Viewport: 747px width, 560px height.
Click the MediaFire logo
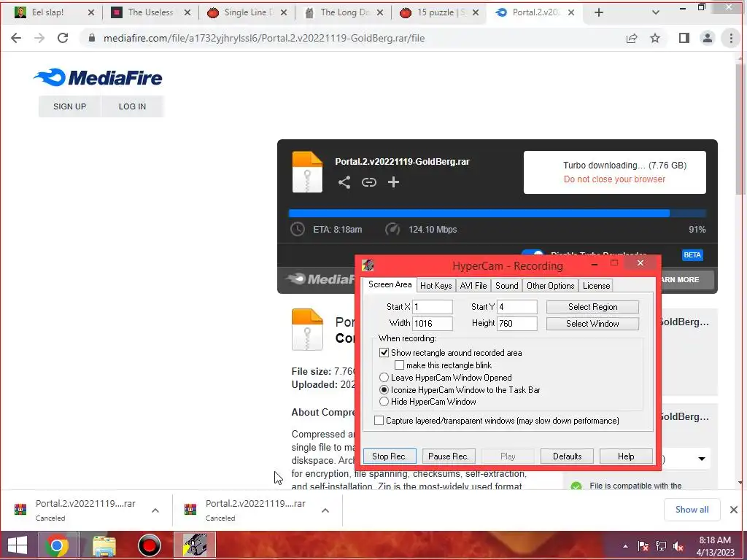[x=98, y=77]
